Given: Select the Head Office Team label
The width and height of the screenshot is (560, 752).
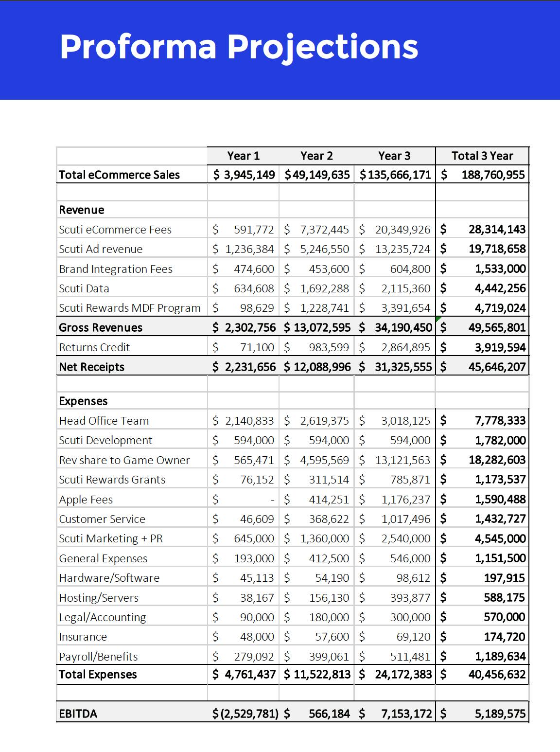Looking at the screenshot, I should click(104, 421).
